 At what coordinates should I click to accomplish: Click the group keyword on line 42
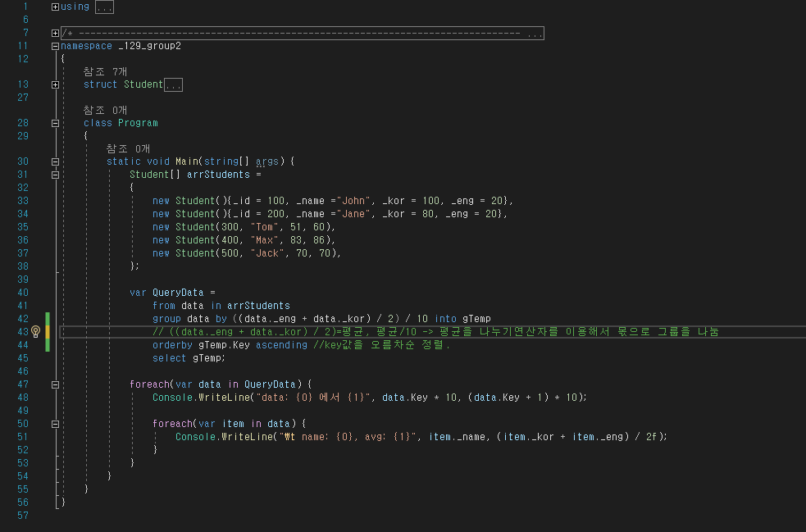coord(166,319)
